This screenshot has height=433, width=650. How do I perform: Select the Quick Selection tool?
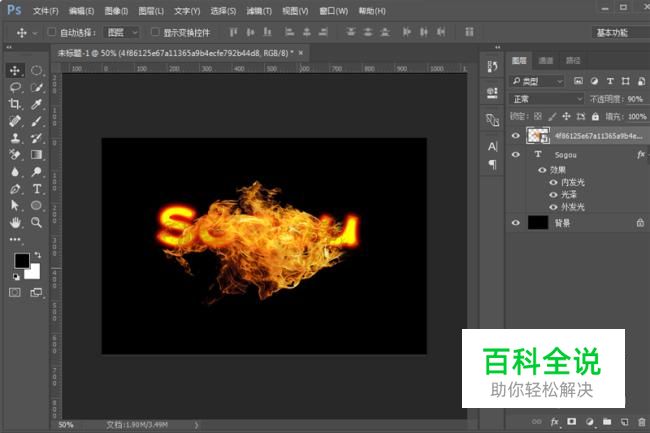click(x=36, y=87)
